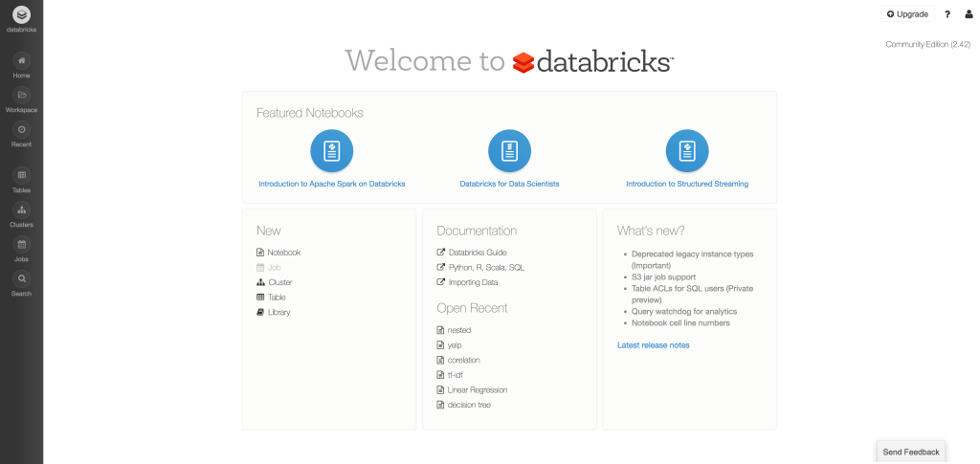
Task: Click the Send Feedback button
Action: pos(911,453)
